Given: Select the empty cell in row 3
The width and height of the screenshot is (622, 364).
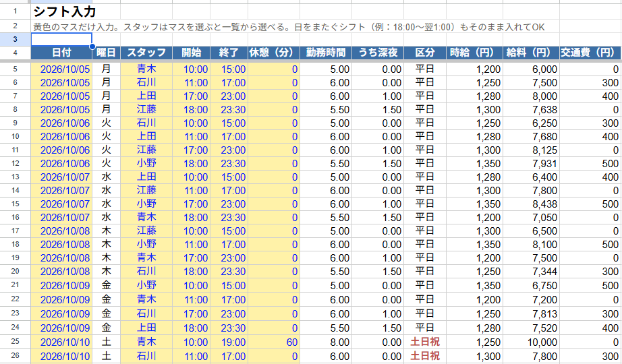Looking at the screenshot, I should [61, 39].
